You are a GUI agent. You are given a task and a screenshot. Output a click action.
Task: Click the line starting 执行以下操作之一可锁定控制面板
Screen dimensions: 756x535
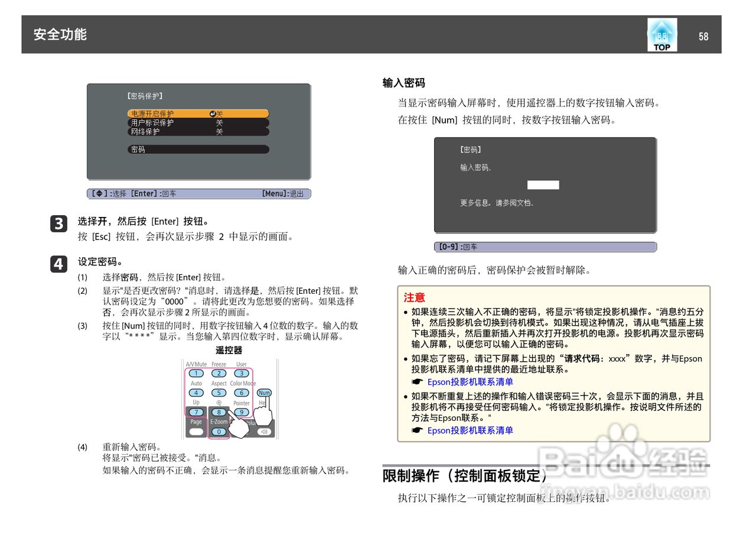pos(504,498)
